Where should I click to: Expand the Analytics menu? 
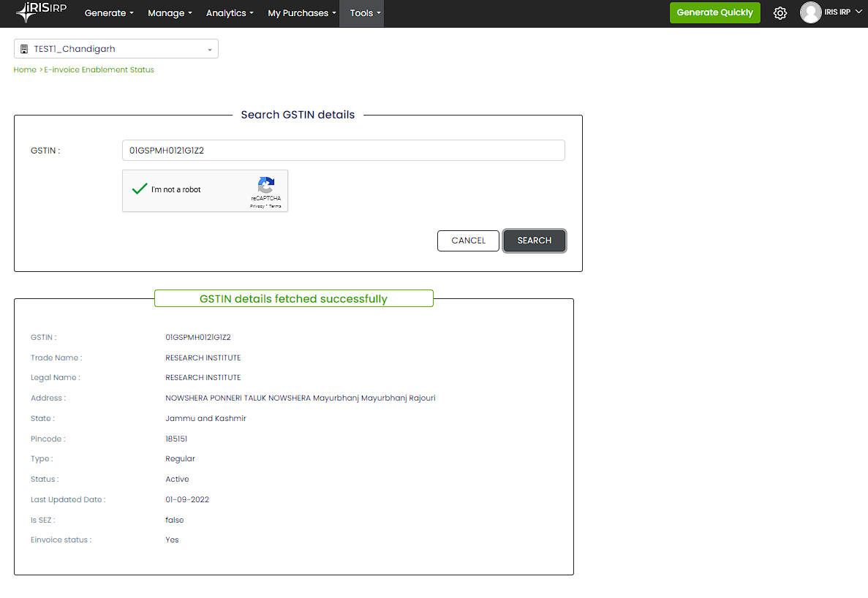click(x=230, y=13)
